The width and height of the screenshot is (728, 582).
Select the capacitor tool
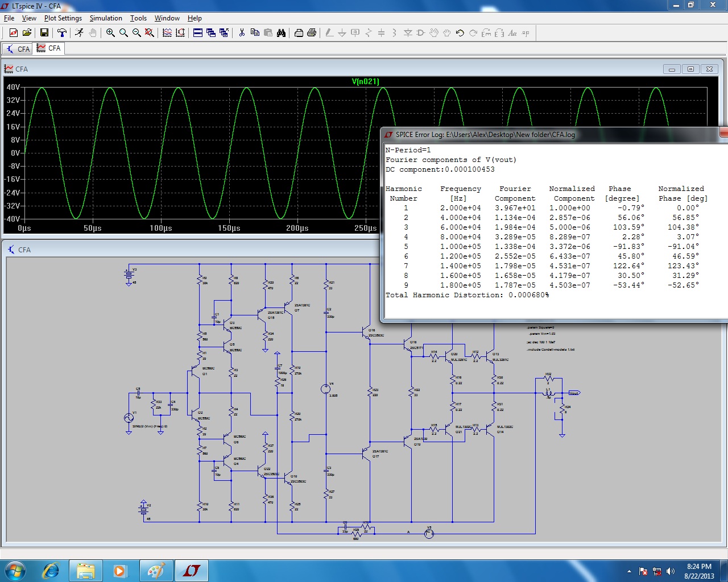point(382,33)
